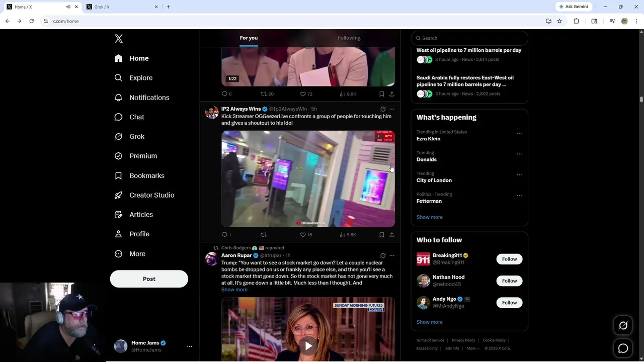Viewport: 644px width, 362px height.
Task: View analytics showing 8.6K views
Action: [348, 94]
